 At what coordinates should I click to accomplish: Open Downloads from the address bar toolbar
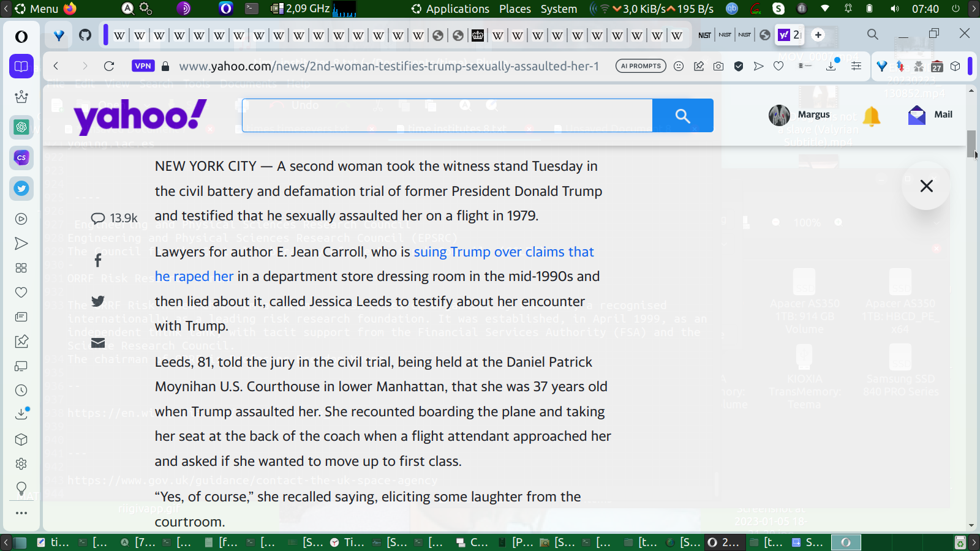pyautogui.click(x=831, y=66)
